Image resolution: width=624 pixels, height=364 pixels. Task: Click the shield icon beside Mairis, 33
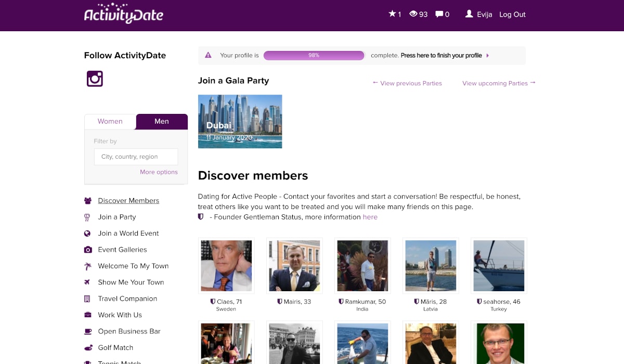280,302
